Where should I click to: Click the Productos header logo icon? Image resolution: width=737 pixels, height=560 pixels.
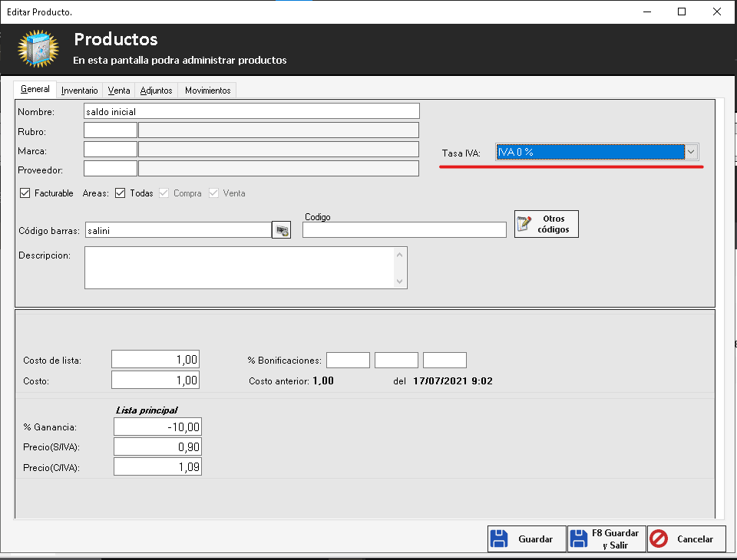(x=38, y=50)
